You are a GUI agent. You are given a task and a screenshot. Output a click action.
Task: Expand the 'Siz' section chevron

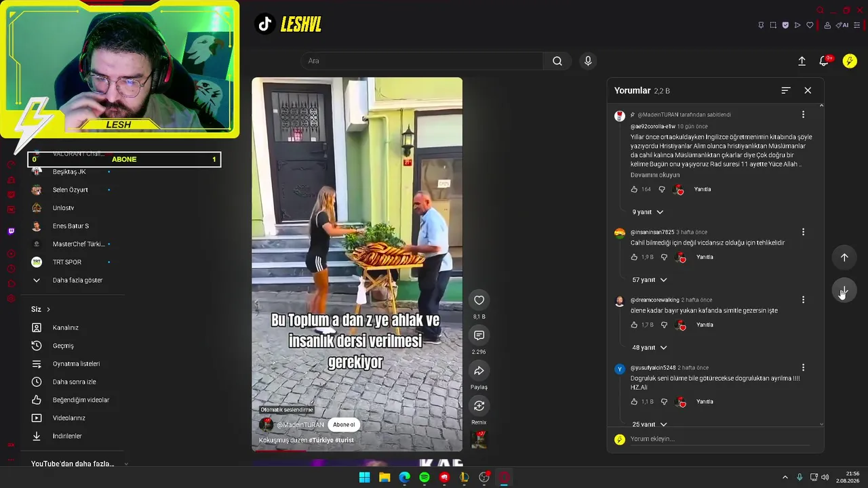coord(48,310)
